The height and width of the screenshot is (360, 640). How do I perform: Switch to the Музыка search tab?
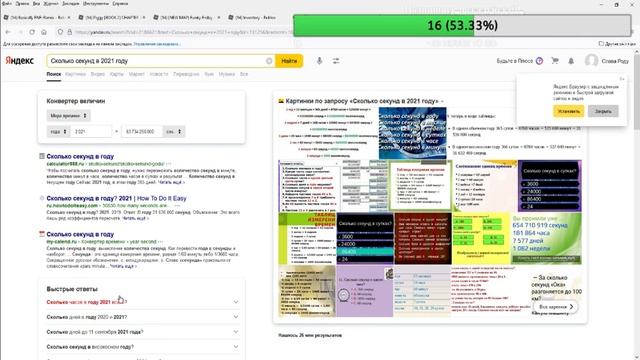pos(227,74)
